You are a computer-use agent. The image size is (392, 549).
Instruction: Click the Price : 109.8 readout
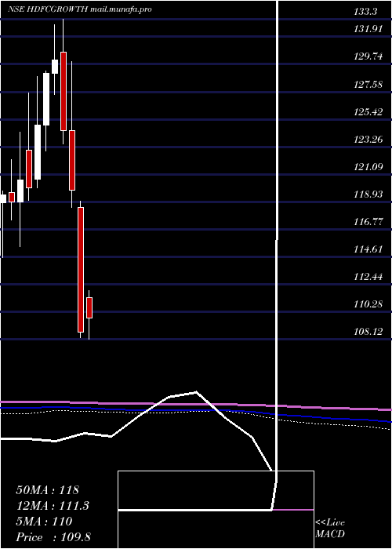point(53,537)
